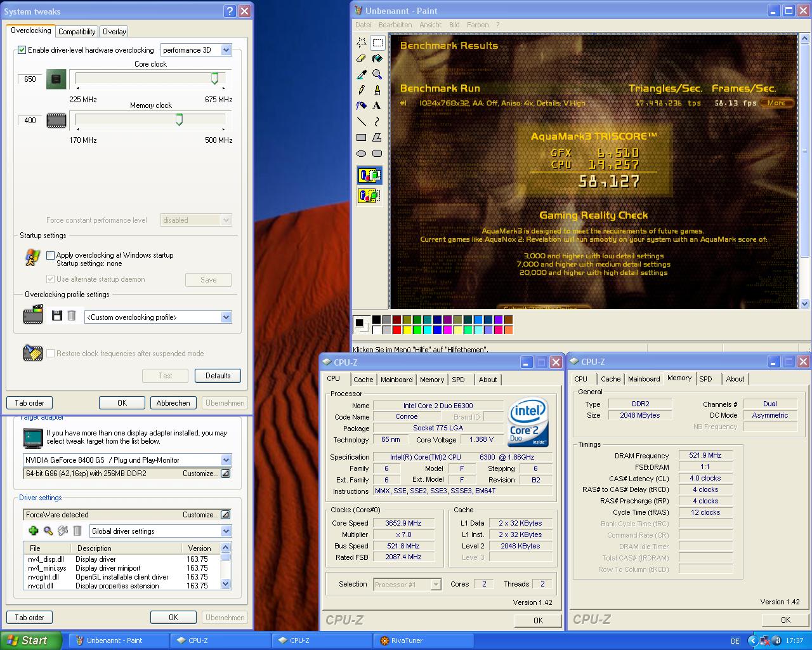This screenshot has height=650, width=812.
Task: Click the Abbrechen button in System tweaks
Action: point(173,403)
